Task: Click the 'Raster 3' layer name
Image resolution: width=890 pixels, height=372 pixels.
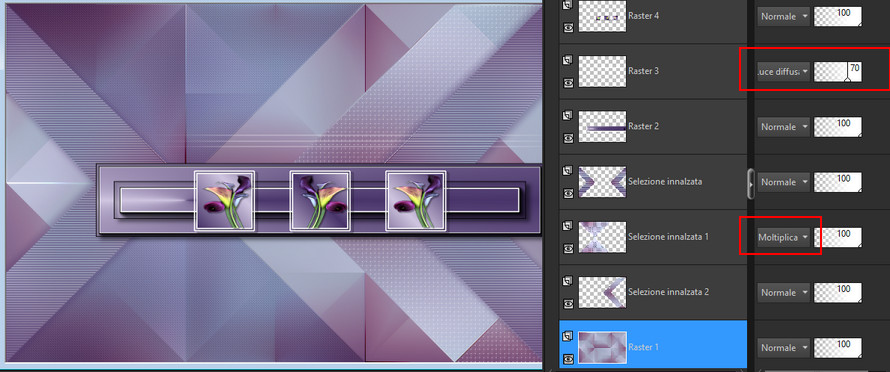Action: [644, 71]
